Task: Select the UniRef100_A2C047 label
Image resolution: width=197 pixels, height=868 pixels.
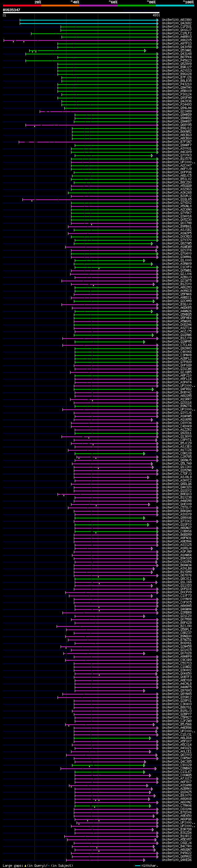Action: (x=177, y=165)
